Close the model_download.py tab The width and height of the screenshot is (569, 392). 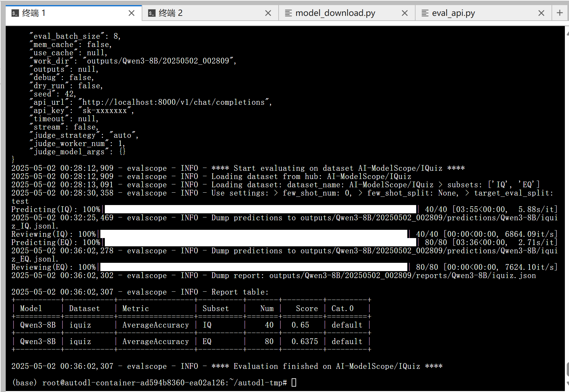(405, 13)
